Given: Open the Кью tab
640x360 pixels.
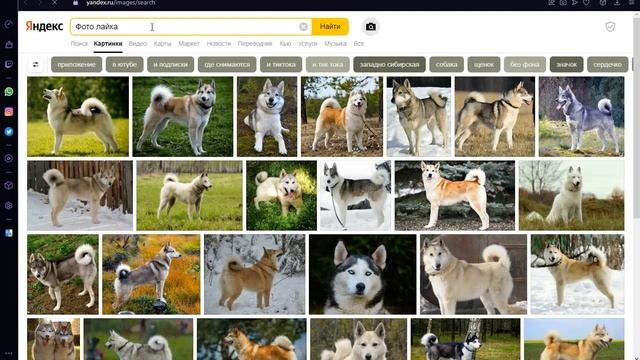Looking at the screenshot, I should click(x=285, y=43).
